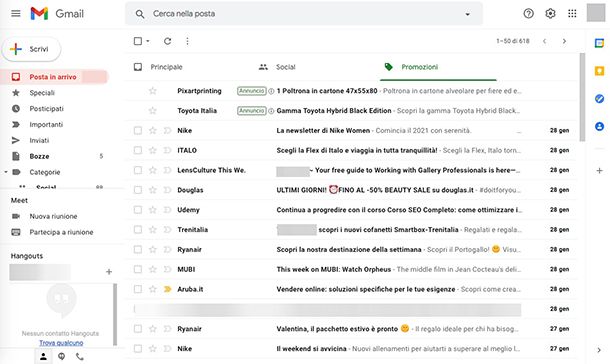Compose a new email with Scrivi
Screen dimensions: 610x364
(x=31, y=49)
